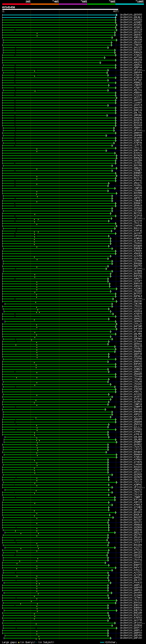
Task: Click the green ~80% identity legend bar
Action: (101, 4)
